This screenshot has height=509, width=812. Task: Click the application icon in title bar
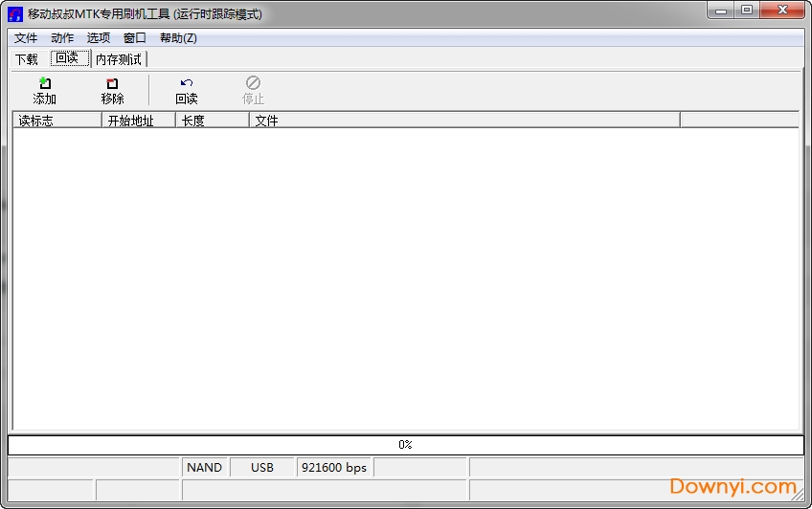pos(15,14)
